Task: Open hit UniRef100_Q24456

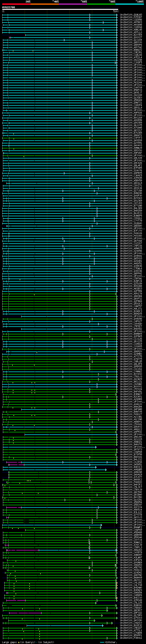Action: 131,251
